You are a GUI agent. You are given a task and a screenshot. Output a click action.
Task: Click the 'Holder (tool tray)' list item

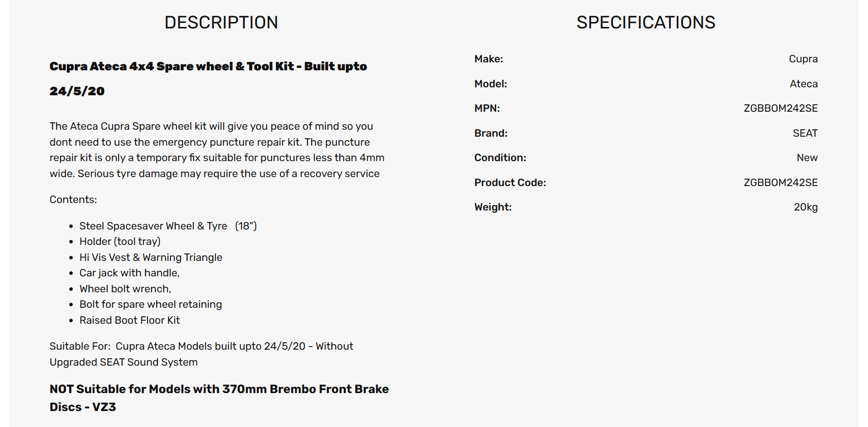(120, 241)
